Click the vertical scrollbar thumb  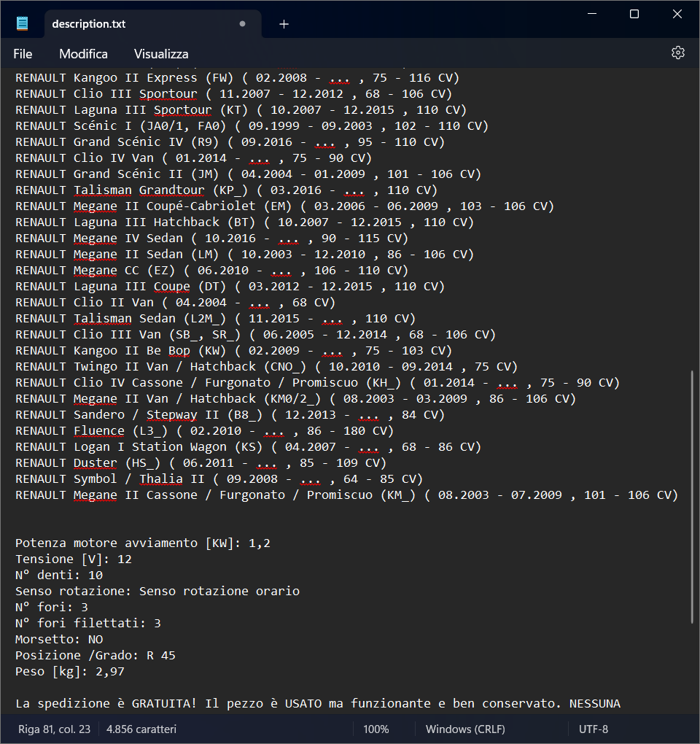[692, 496]
